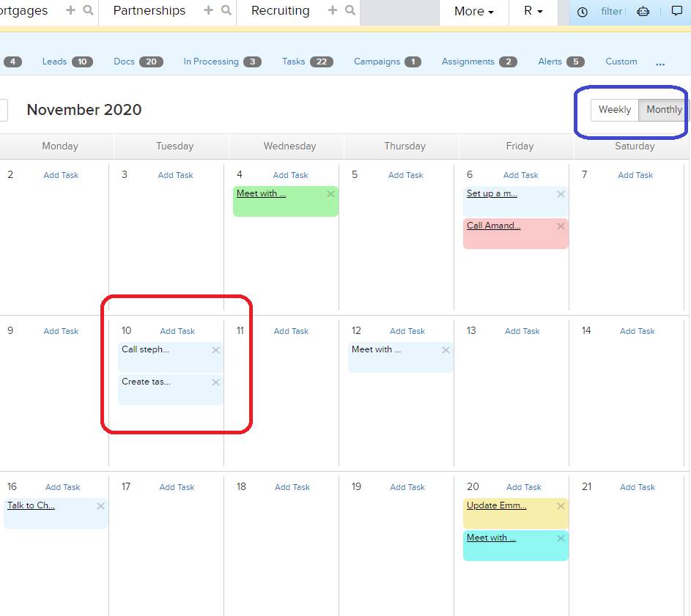Go to Assignments section
This screenshot has height=616, width=691.
click(479, 62)
